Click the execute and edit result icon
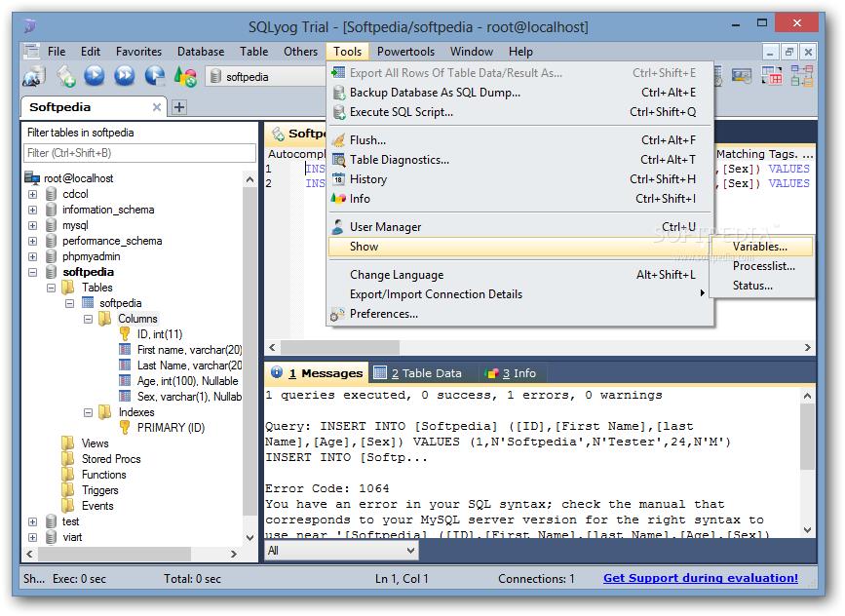 155,75
